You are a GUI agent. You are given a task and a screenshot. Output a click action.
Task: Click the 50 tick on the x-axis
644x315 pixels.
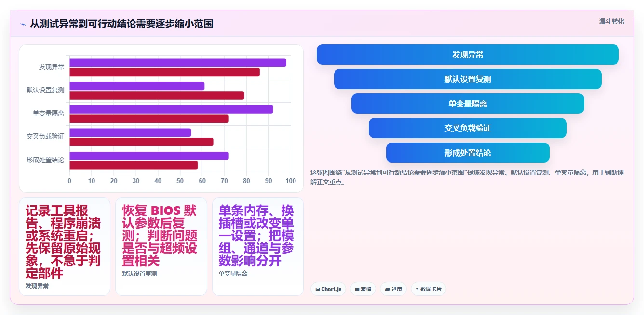tap(180, 181)
